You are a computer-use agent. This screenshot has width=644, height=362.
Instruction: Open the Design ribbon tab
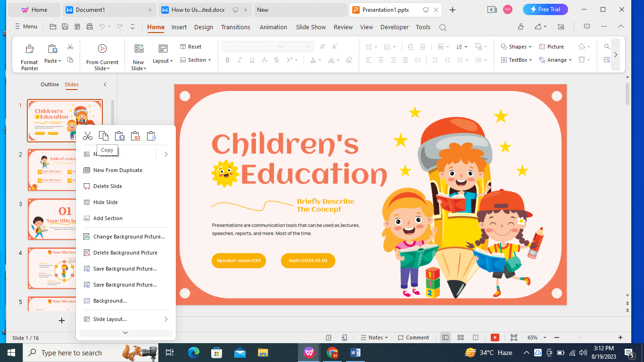[204, 27]
